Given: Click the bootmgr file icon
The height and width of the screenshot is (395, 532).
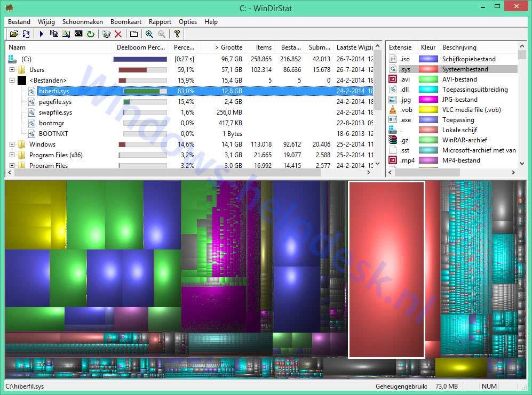Looking at the screenshot, I should pyautogui.click(x=31, y=123).
